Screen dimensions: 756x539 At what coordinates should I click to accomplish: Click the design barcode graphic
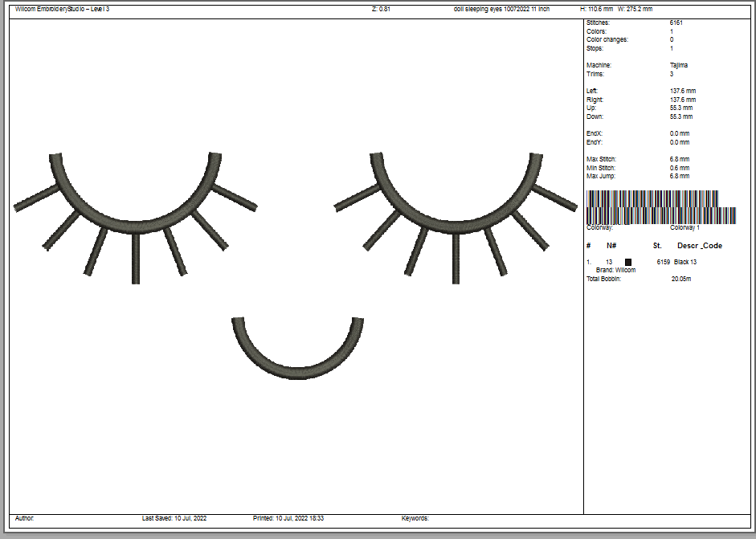click(661, 206)
